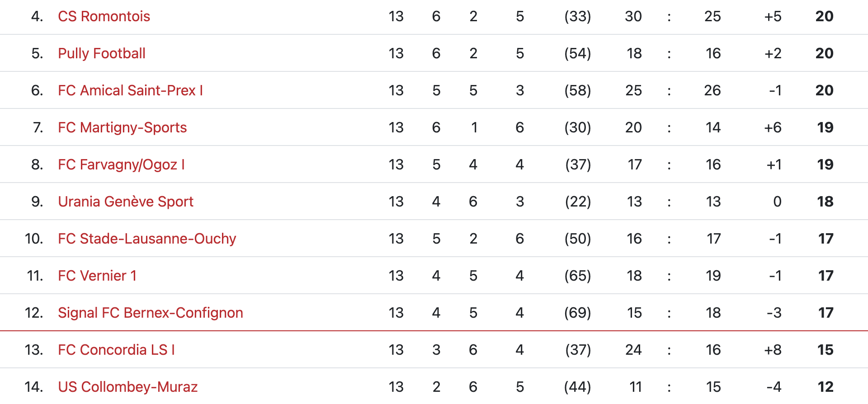Viewport: 868px width, 404px height.
Task: Open FC Amical Saint-Prex I link
Action: [x=130, y=91]
